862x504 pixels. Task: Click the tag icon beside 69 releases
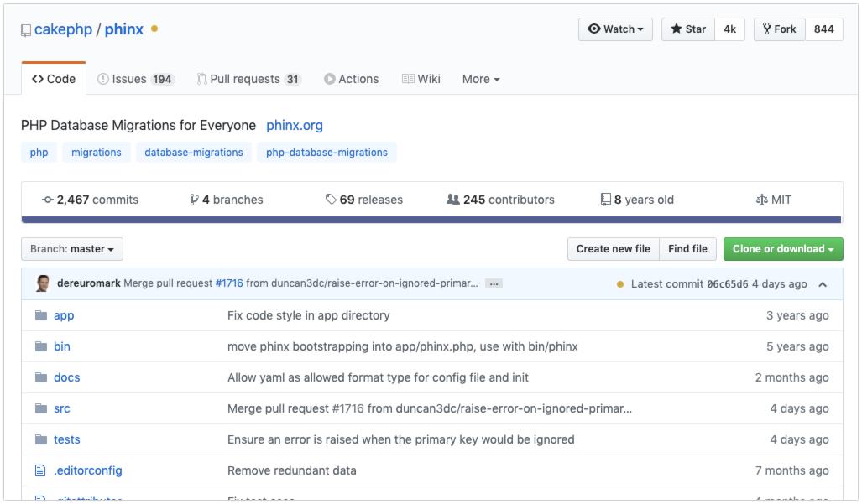point(331,200)
